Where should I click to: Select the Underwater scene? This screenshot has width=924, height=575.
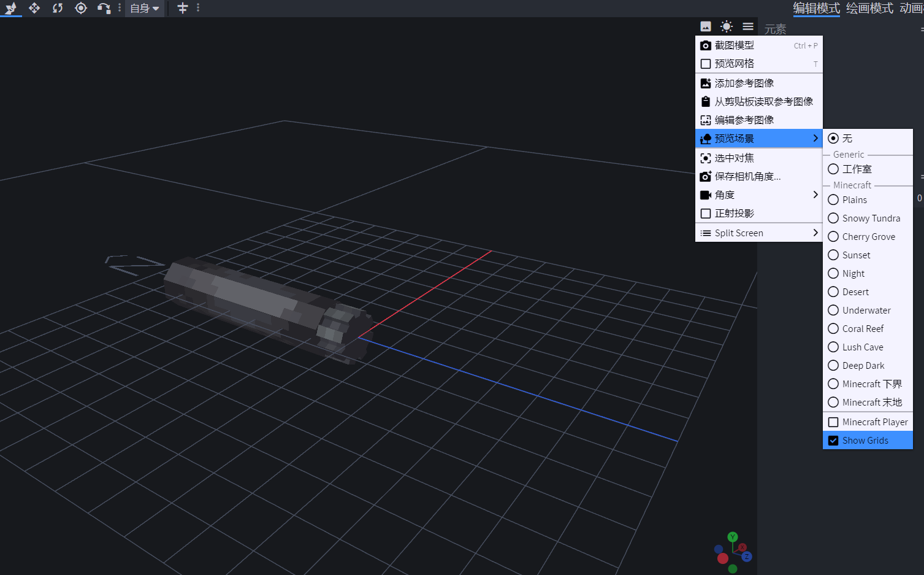[868, 310]
